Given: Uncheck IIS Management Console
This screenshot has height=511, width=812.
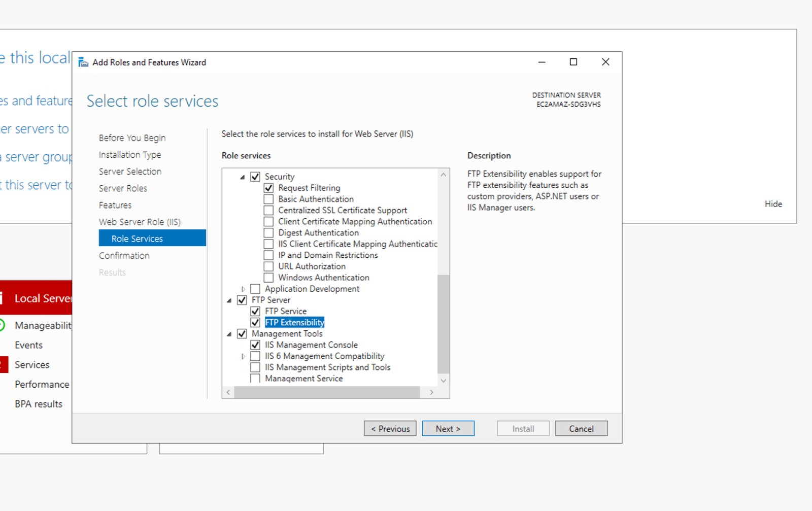Looking at the screenshot, I should coord(255,345).
